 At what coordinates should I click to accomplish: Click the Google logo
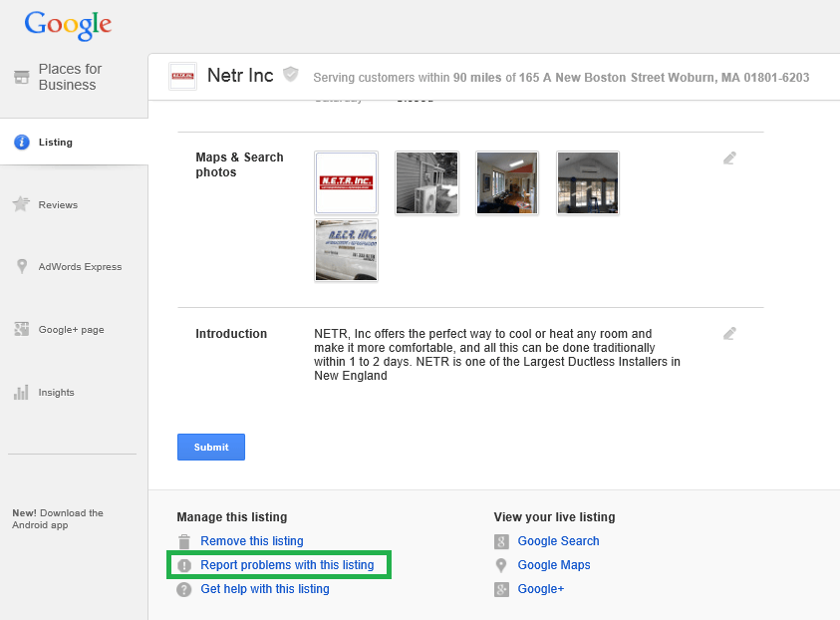(68, 24)
